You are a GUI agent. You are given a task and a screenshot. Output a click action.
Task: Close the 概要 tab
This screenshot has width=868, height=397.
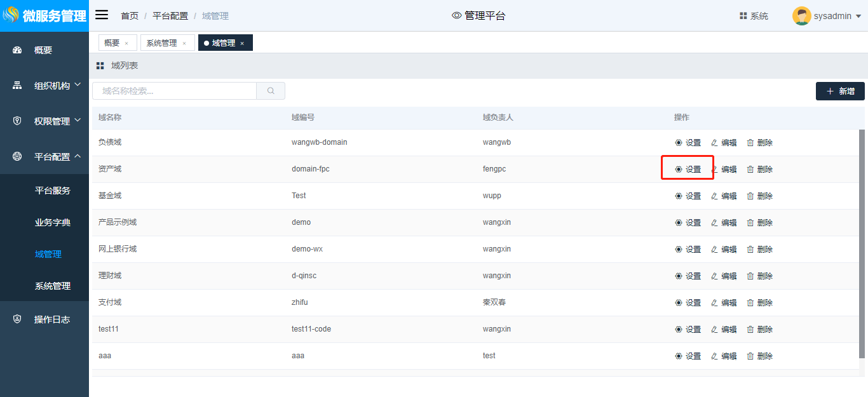pyautogui.click(x=126, y=44)
